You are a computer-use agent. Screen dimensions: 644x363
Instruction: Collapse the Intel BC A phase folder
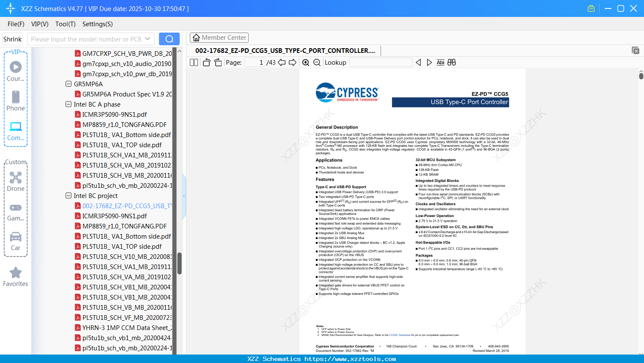point(69,104)
